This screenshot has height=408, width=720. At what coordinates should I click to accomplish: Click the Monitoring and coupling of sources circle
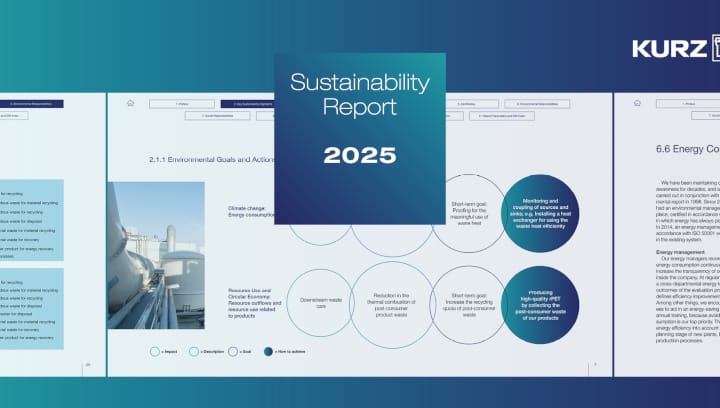(540, 213)
